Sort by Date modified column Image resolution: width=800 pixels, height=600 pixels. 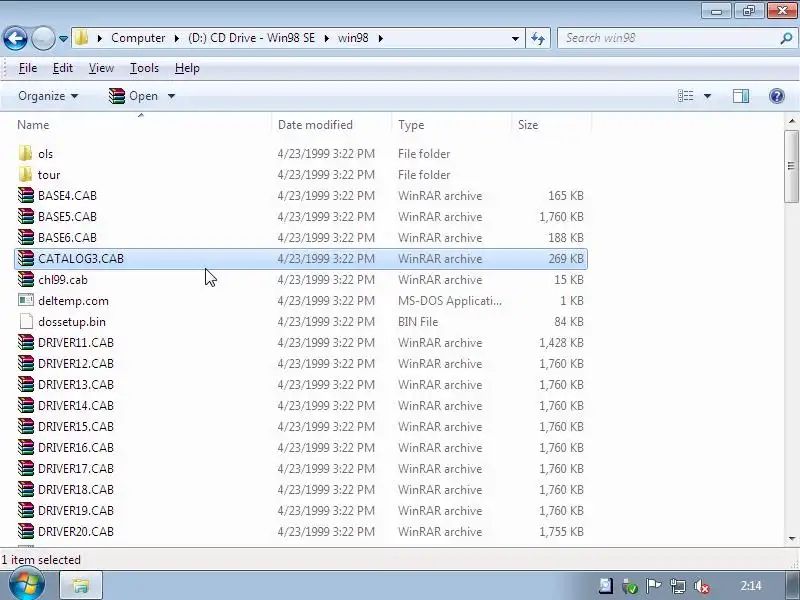315,124
